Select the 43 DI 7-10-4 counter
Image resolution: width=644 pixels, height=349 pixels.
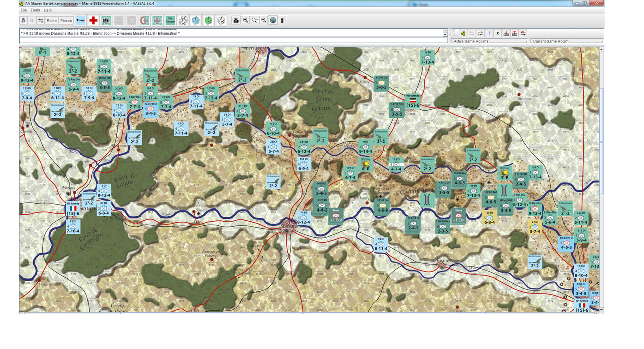tap(73, 227)
